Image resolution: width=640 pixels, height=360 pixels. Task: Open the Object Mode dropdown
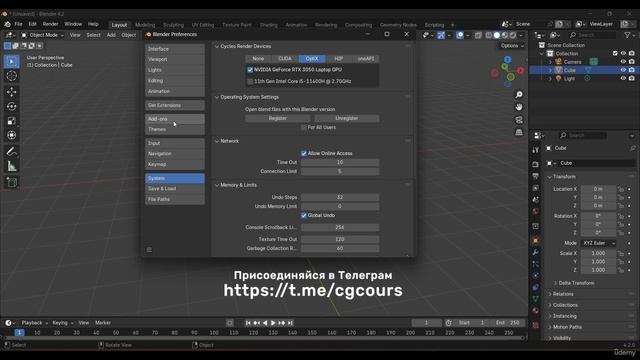coord(42,35)
